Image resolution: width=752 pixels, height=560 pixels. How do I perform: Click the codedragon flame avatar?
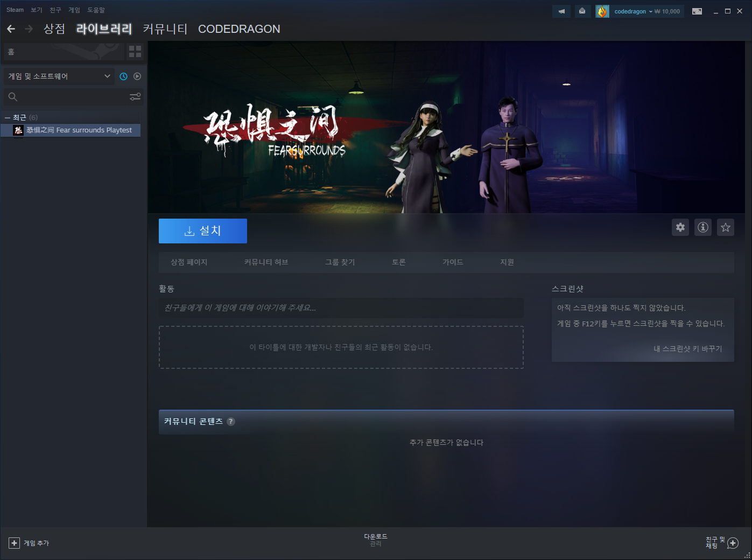tap(602, 11)
